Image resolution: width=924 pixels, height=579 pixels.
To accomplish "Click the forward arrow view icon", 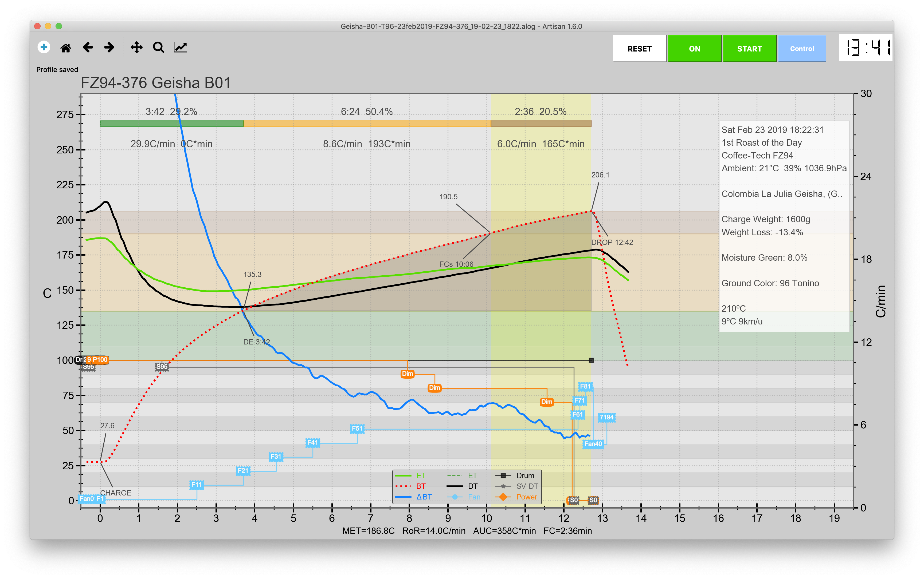I will (x=109, y=47).
